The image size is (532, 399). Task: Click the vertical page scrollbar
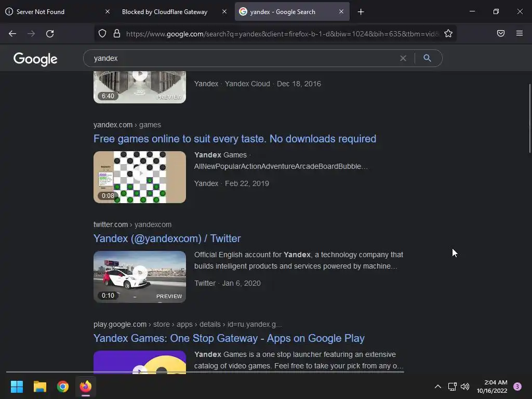point(529,119)
